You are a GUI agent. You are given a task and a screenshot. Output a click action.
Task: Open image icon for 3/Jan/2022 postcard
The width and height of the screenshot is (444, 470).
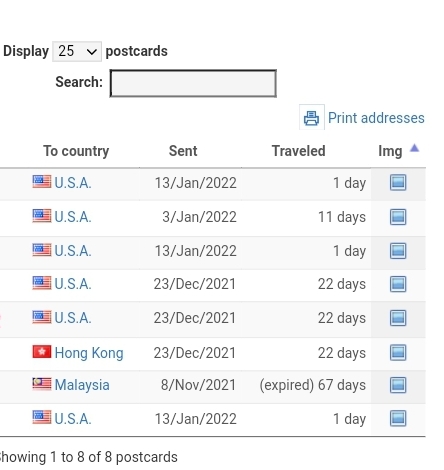point(398,217)
